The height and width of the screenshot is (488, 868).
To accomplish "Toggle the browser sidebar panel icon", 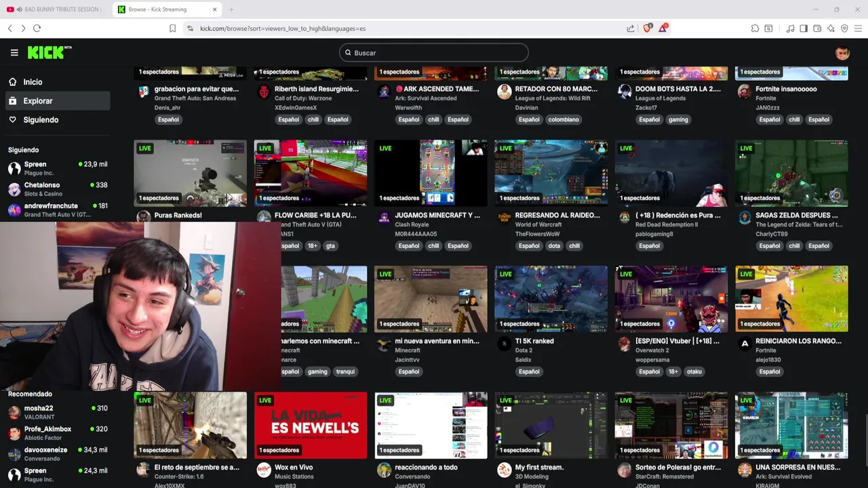I will (x=804, y=28).
